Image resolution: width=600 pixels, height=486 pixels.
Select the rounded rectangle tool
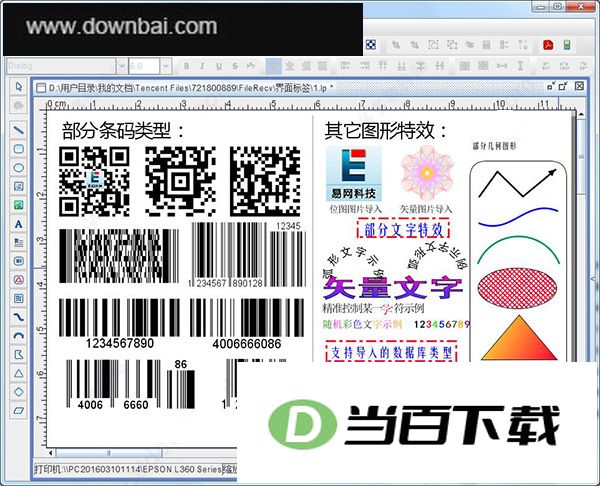pos(18,149)
